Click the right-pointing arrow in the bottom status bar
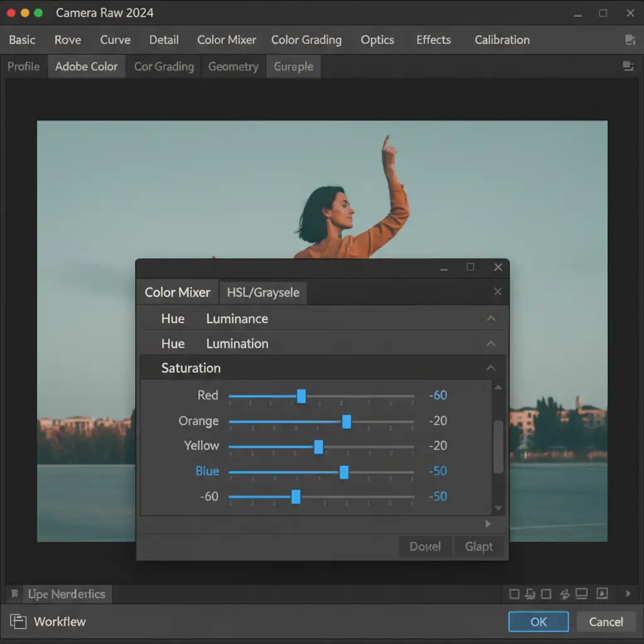This screenshot has height=644, width=644. click(x=628, y=594)
